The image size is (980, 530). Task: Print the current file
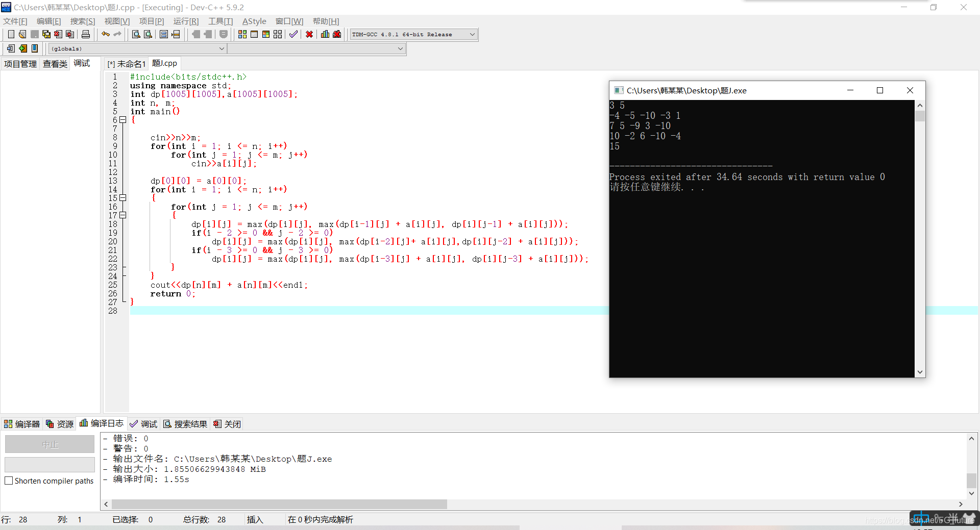(x=86, y=34)
